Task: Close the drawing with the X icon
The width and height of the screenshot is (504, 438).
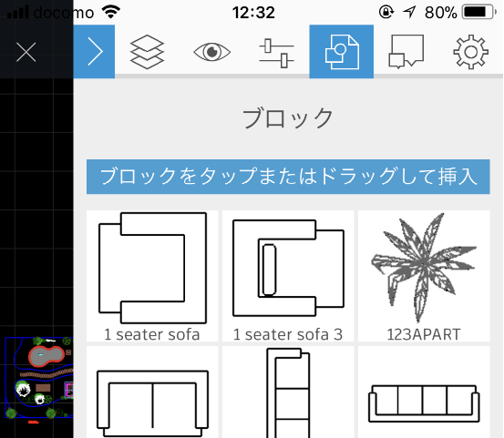Action: (26, 52)
